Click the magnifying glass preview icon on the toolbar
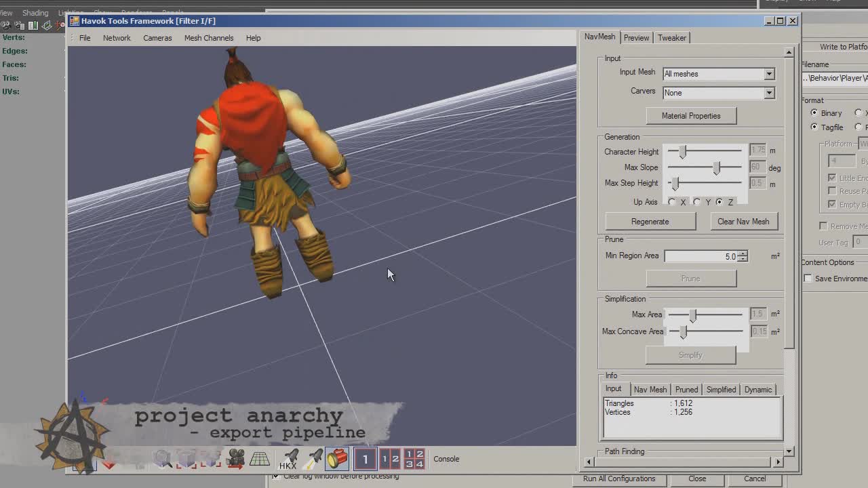The image size is (868, 488). click(163, 459)
